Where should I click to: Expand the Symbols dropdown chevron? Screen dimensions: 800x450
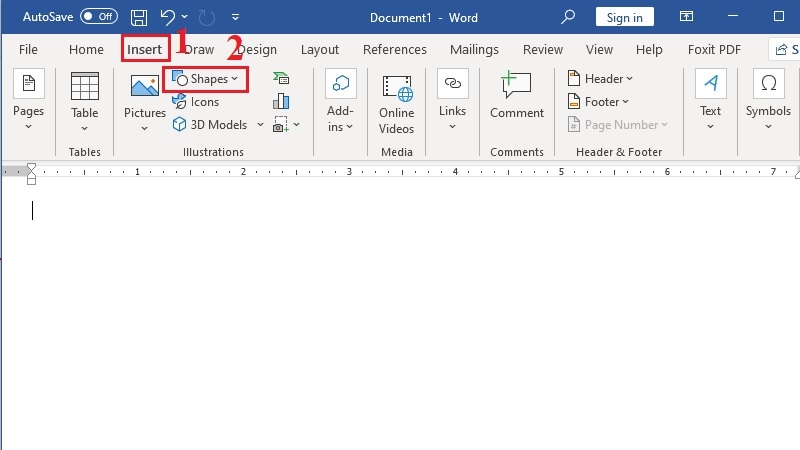click(x=768, y=127)
